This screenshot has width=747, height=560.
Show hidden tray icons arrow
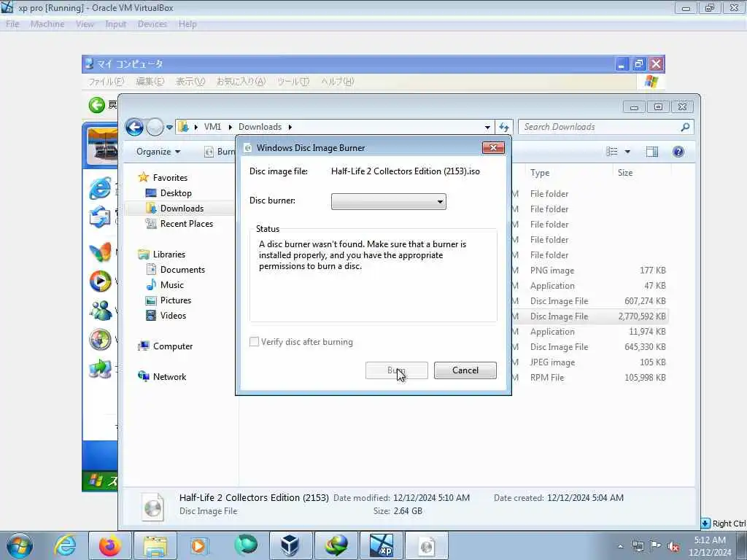[x=620, y=546]
